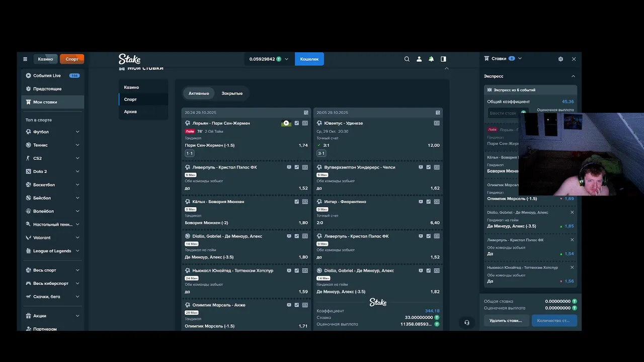The width and height of the screenshot is (644, 362).
Task: Open bet slip settings gear
Action: (x=560, y=59)
